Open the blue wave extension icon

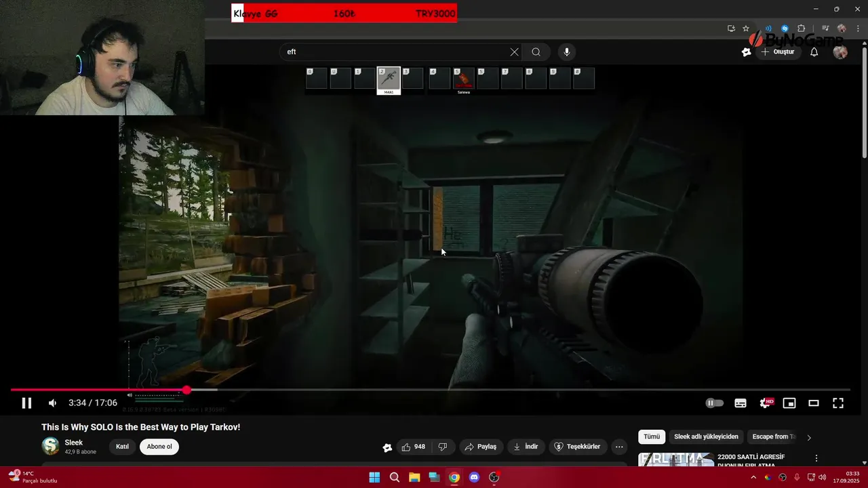(768, 28)
